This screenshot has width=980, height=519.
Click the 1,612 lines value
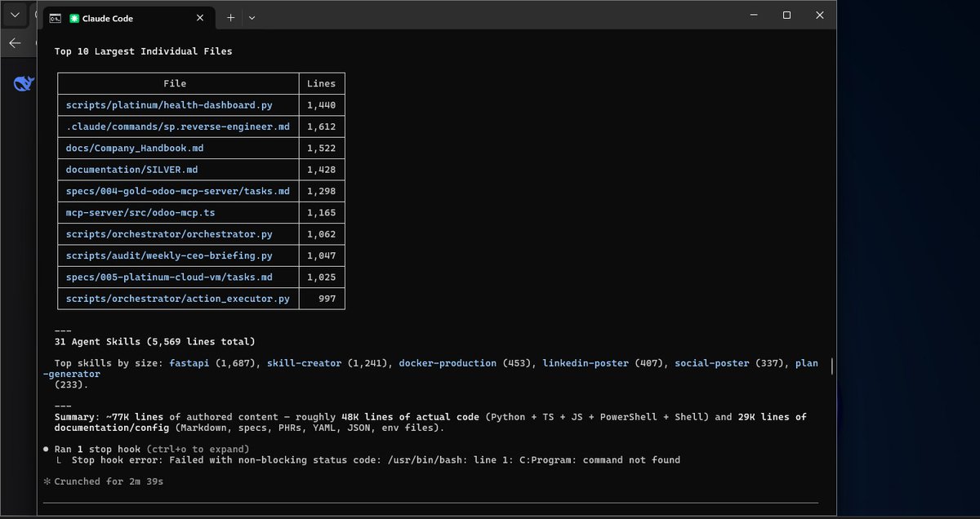click(321, 126)
